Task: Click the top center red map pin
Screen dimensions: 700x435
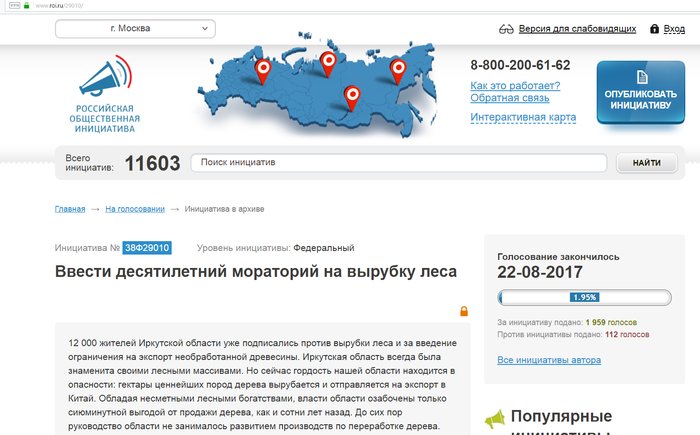Action: point(327,63)
